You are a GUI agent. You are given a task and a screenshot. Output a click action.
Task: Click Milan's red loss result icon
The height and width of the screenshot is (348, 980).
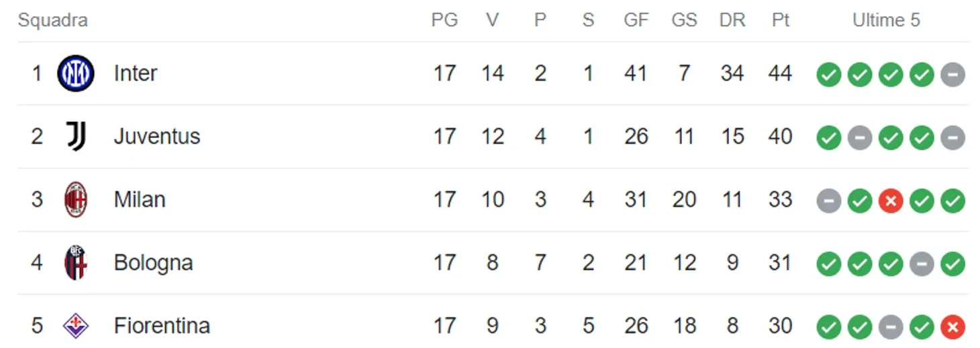pyautogui.click(x=891, y=200)
